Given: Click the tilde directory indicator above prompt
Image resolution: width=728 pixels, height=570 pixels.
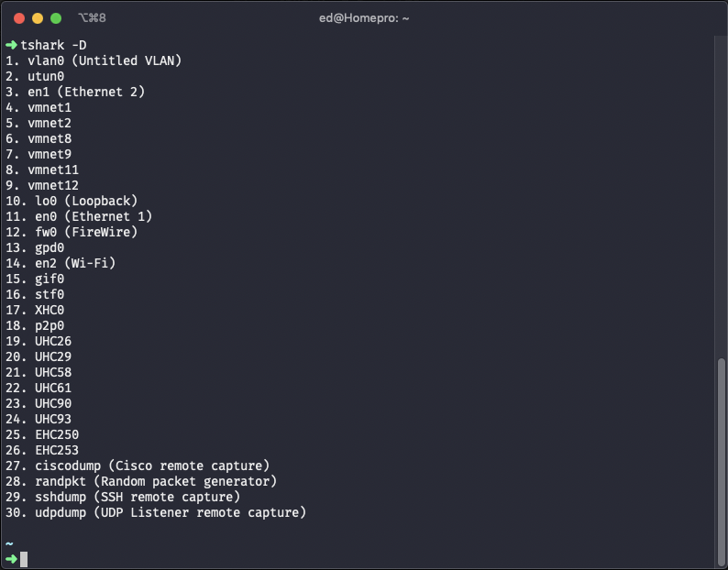Looking at the screenshot, I should 9,543.
